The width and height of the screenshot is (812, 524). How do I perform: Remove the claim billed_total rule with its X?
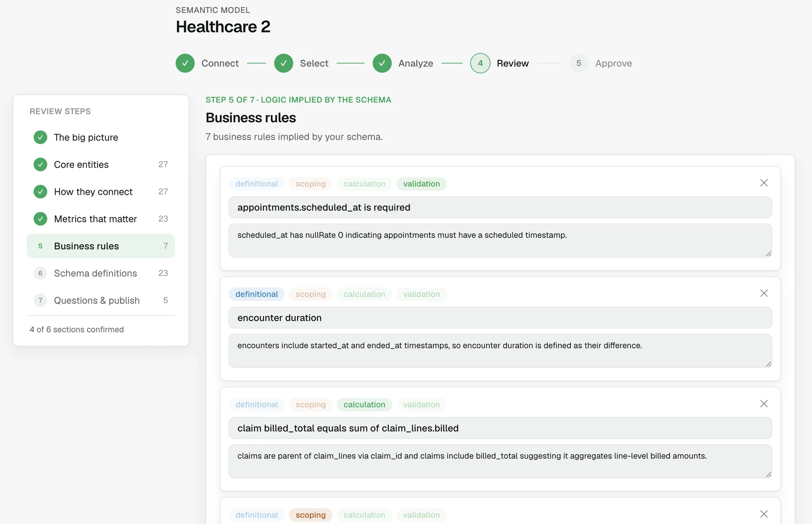pos(764,404)
